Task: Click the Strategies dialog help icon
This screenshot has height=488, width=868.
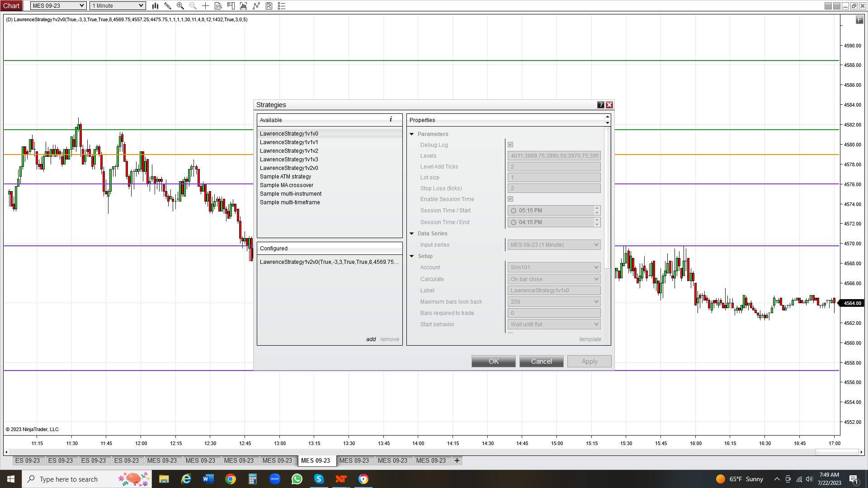Action: [x=600, y=105]
